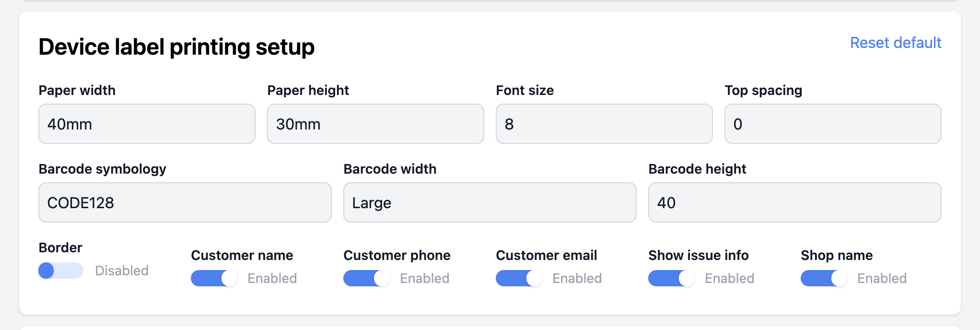Click the Enabled text beside Shop name toggle
This screenshot has width=980, height=330.
click(x=882, y=278)
